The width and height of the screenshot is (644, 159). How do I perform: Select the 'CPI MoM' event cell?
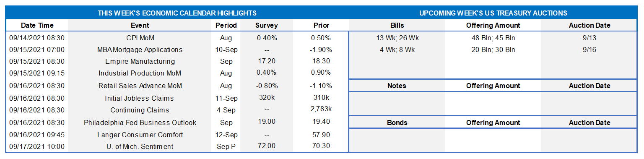coord(140,38)
